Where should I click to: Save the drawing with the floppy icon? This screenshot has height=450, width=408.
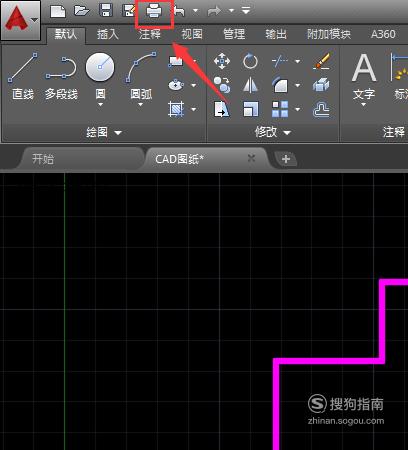pos(106,10)
